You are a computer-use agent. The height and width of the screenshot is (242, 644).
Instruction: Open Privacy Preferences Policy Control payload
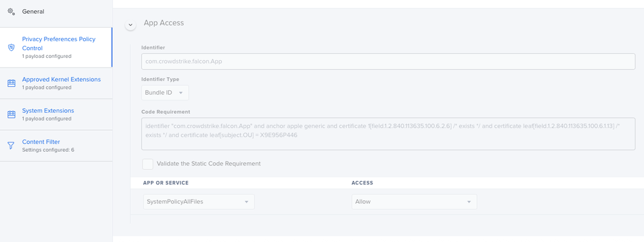click(56, 48)
